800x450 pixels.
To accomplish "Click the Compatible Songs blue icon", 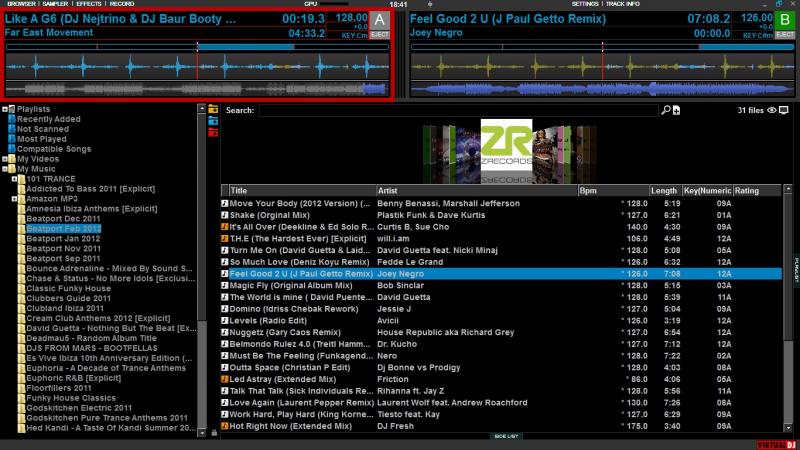I will pyautogui.click(x=12, y=149).
